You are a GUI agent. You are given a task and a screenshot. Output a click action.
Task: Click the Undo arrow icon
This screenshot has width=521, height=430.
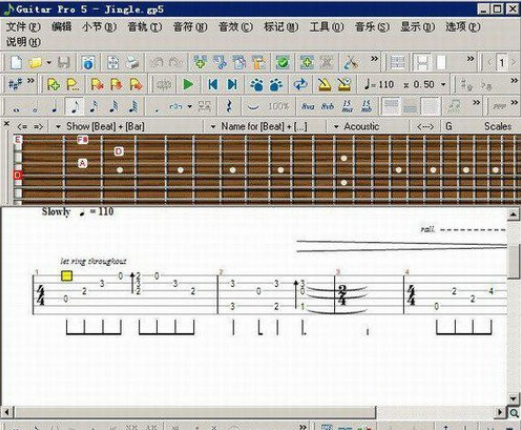pos(157,63)
